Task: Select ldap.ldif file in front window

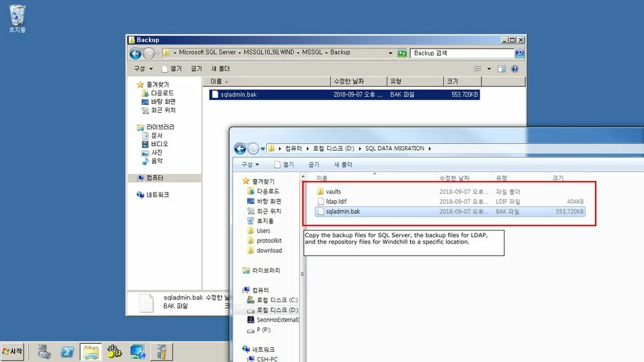Action: 450,202
